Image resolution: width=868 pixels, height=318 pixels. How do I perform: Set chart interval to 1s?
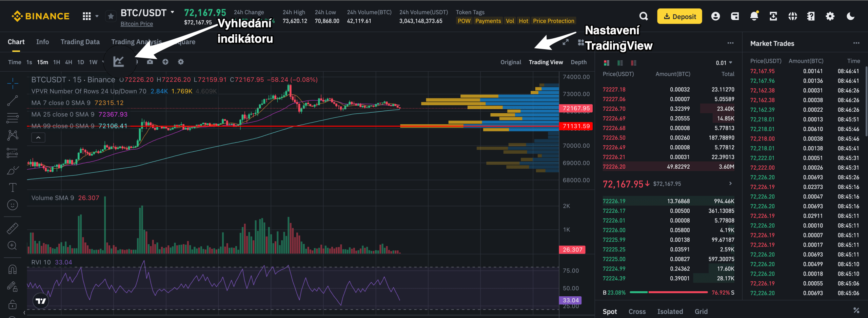[29, 62]
